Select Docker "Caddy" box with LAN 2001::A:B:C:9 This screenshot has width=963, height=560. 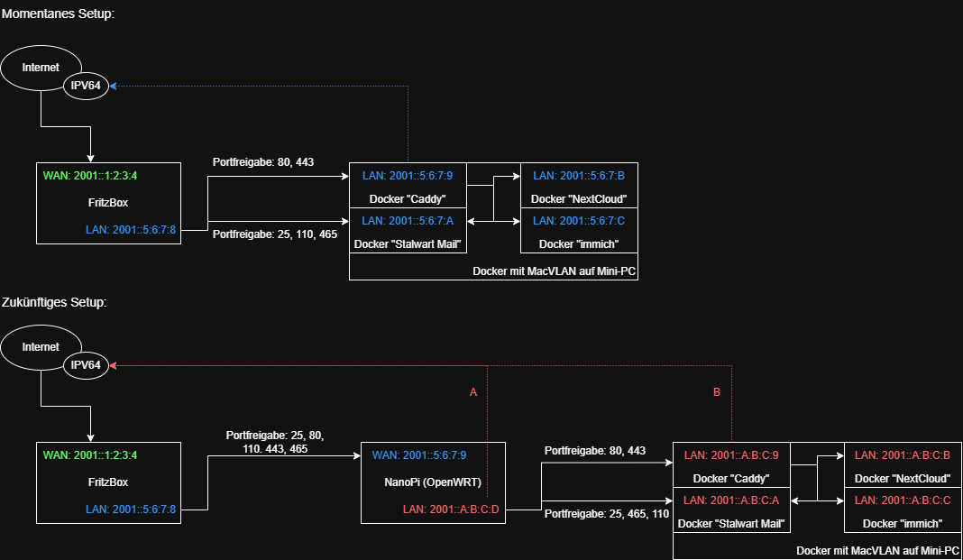(731, 466)
